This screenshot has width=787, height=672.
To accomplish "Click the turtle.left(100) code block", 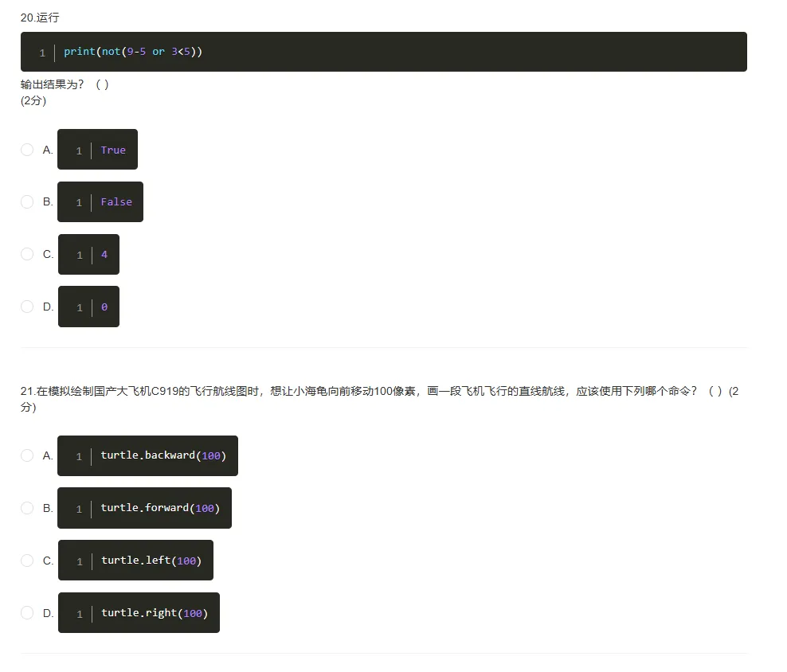I will [135, 560].
